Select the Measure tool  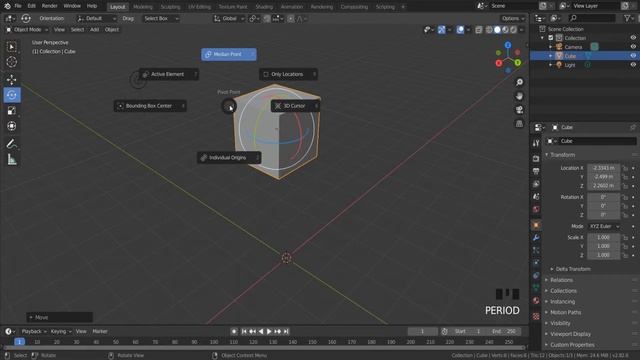[x=12, y=160]
